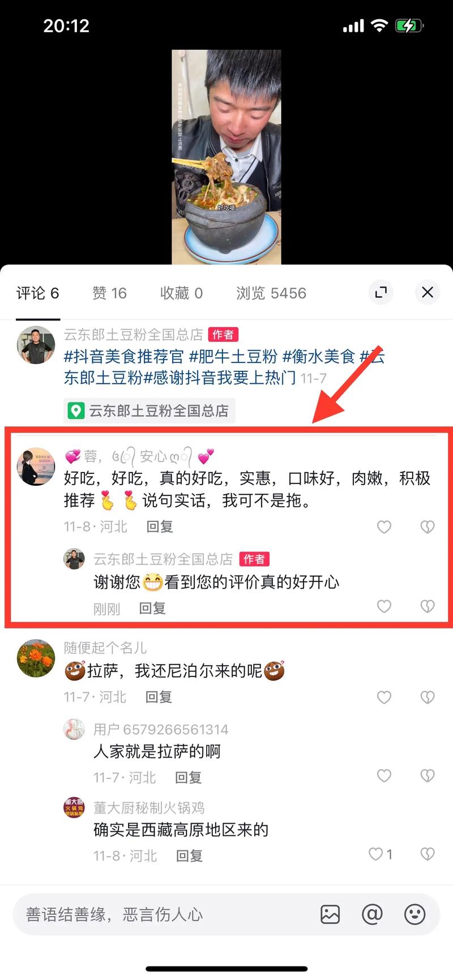Close the comments panel

[x=428, y=292]
